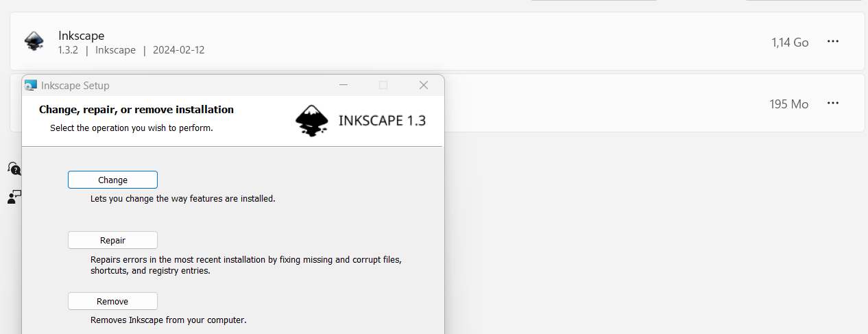Click 'Select the operation you wish to perform' text

coord(132,128)
